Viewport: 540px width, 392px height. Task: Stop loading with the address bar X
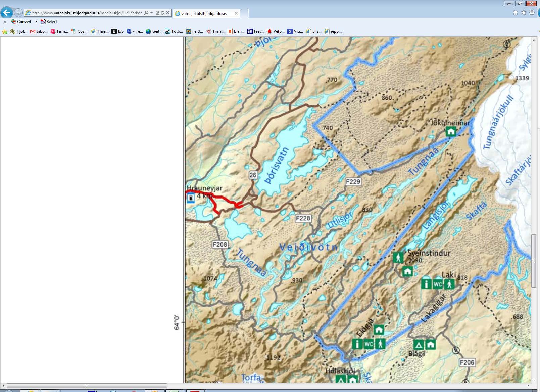tap(168, 13)
